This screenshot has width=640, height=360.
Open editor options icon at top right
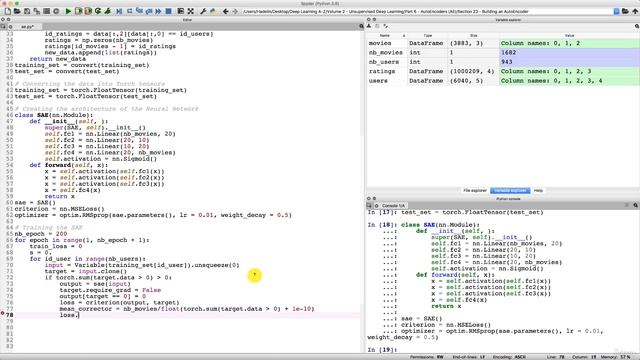click(361, 26)
